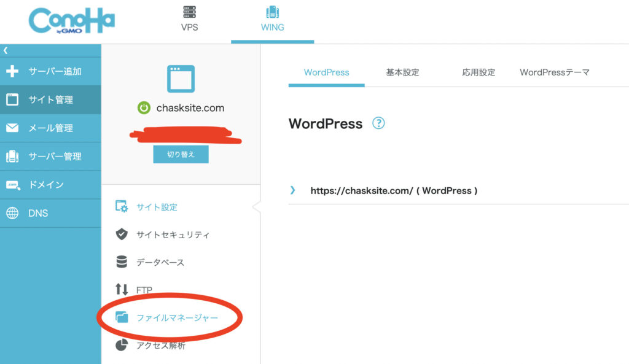This screenshot has height=364, width=629.
Task: Click the サイト設定 gear icon
Action: [x=122, y=206]
